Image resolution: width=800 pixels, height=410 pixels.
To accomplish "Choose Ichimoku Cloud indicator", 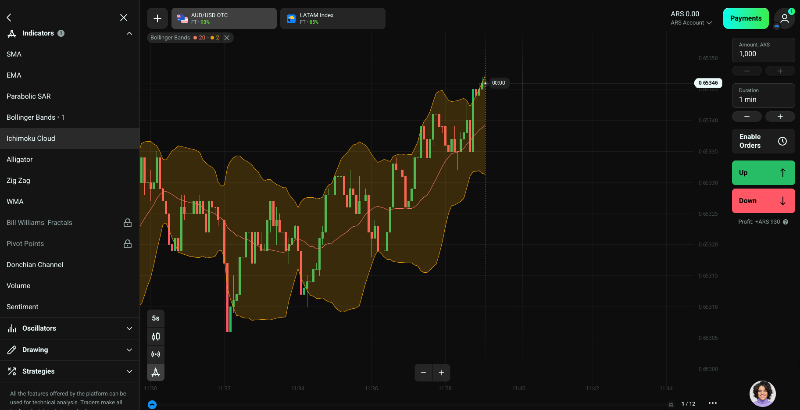I will [x=69, y=138].
